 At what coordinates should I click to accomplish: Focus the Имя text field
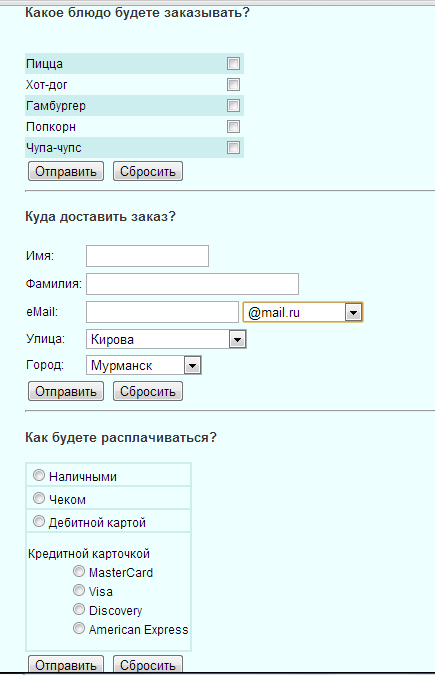(147, 256)
